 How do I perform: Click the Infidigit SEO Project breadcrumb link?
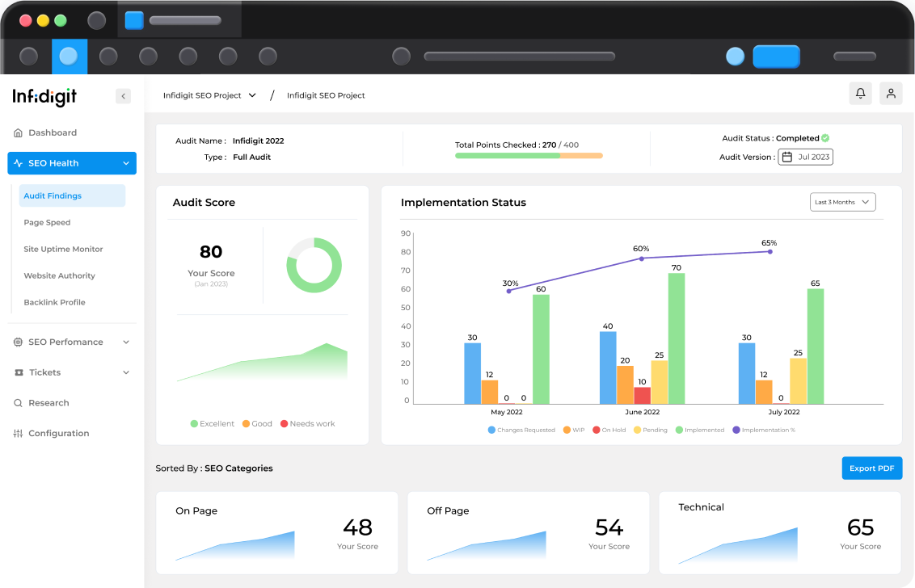tap(326, 95)
